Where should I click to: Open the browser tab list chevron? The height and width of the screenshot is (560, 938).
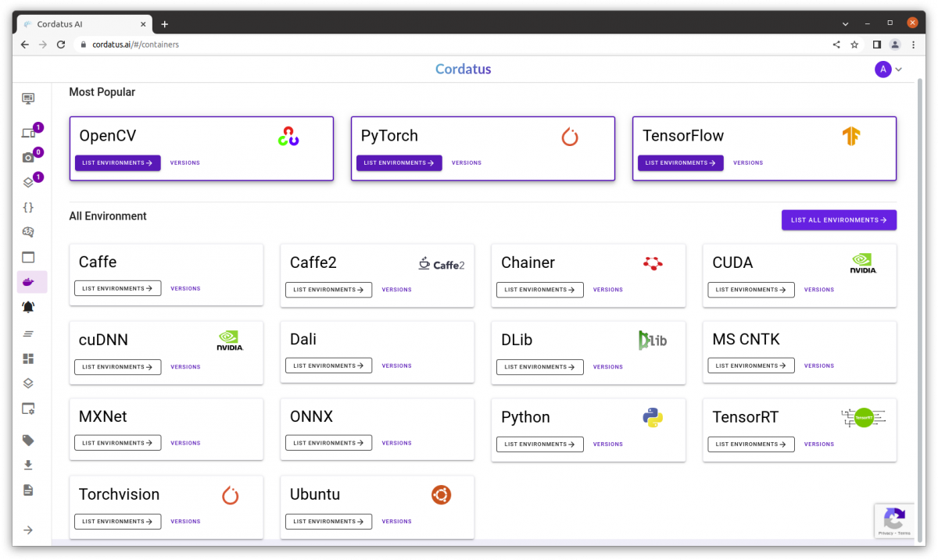[843, 23]
